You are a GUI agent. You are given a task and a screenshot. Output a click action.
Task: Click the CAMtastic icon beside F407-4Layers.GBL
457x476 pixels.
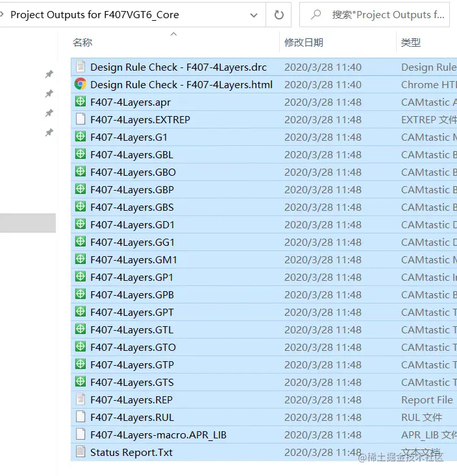pos(80,154)
